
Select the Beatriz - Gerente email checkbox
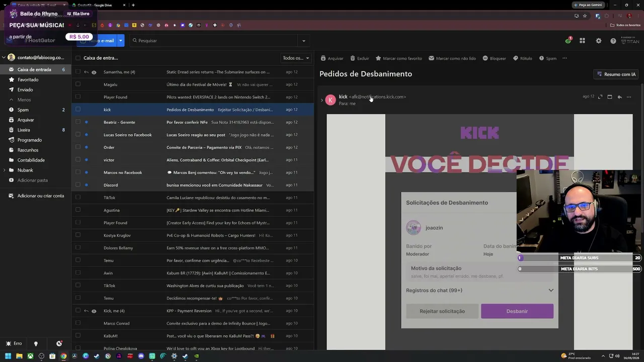coord(77,122)
